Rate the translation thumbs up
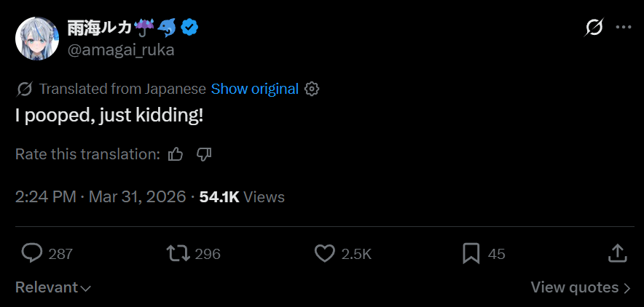 (x=176, y=154)
